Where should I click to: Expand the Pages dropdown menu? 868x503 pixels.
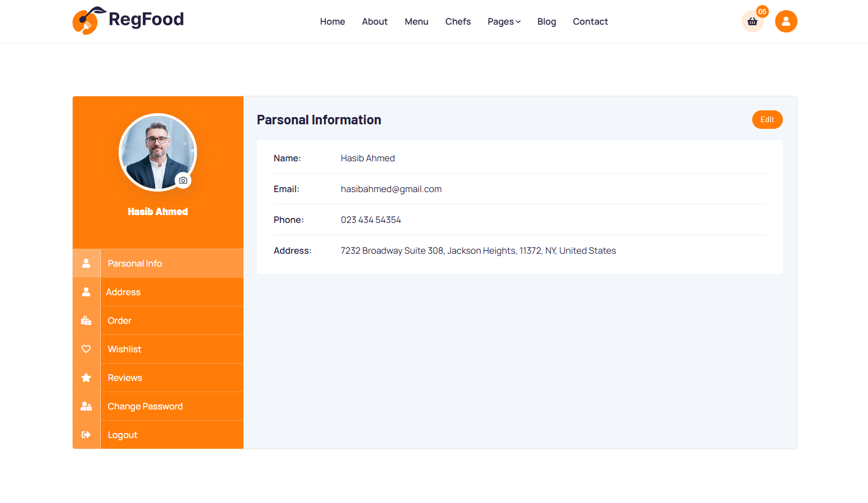pyautogui.click(x=504, y=21)
